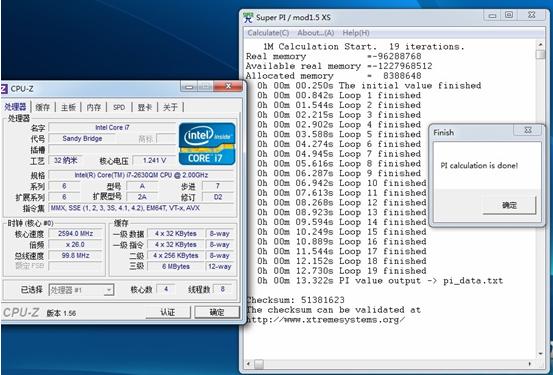Click the 1.241 V core voltage value
The width and height of the screenshot is (553, 375).
pos(154,161)
